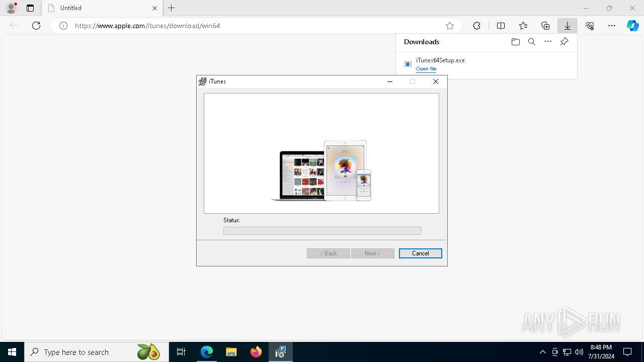Pin the Downloads panel
This screenshot has width=644, height=362.
click(x=564, y=42)
